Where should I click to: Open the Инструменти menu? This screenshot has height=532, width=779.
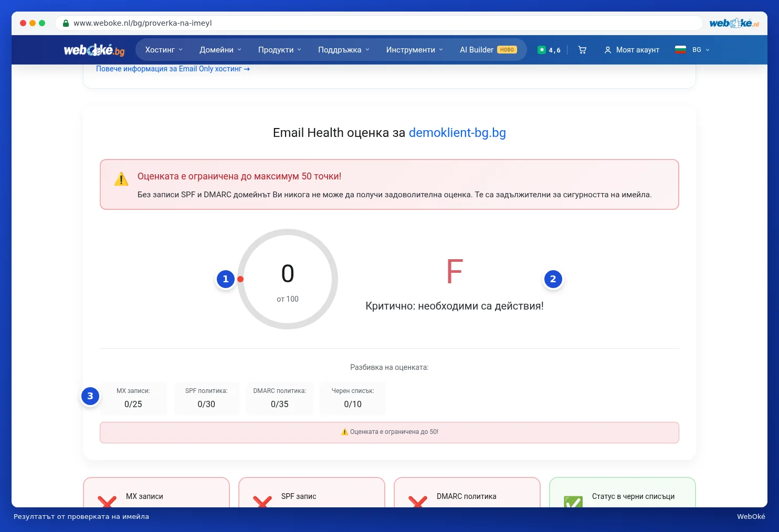click(x=415, y=50)
